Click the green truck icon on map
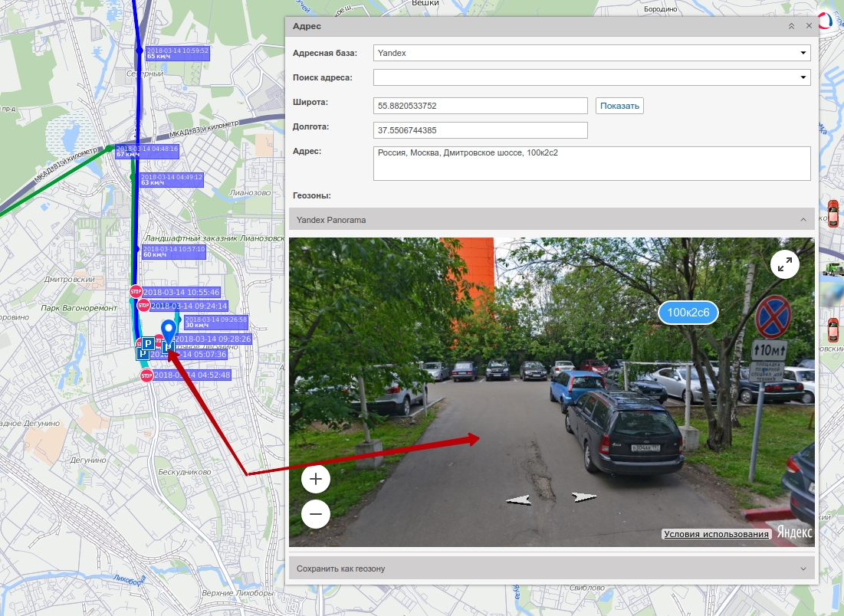The image size is (844, 616). (833, 269)
